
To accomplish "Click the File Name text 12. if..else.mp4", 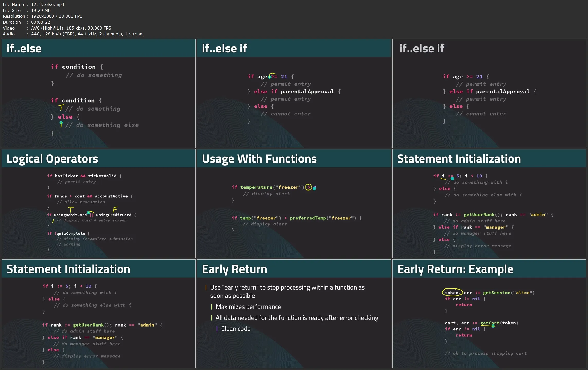I will (48, 4).
